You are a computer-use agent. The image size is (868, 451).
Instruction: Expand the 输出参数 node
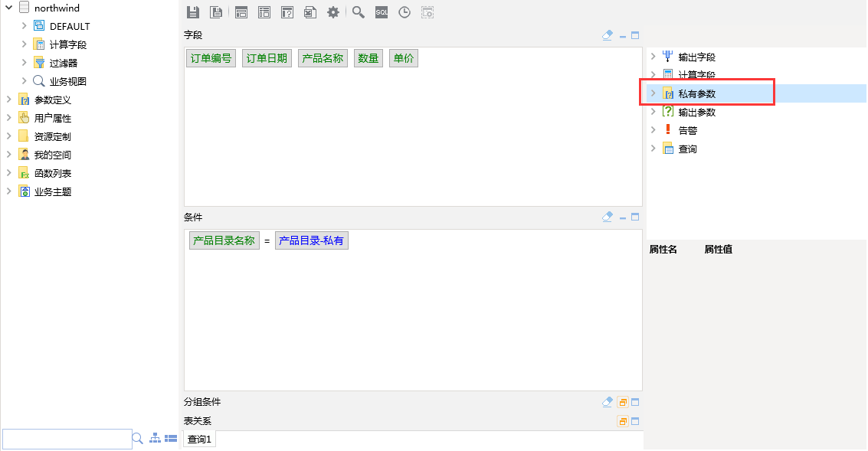pyautogui.click(x=653, y=112)
